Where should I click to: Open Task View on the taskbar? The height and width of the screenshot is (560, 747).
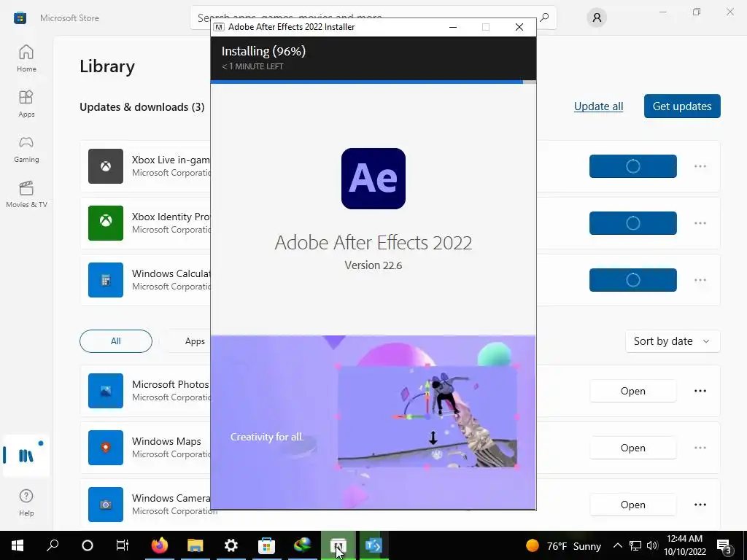123,545
